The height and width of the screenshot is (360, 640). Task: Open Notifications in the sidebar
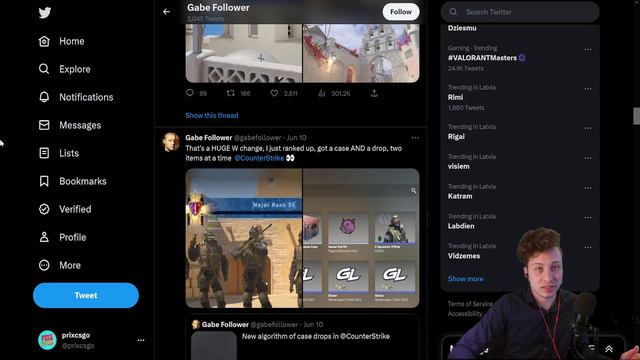coord(86,97)
